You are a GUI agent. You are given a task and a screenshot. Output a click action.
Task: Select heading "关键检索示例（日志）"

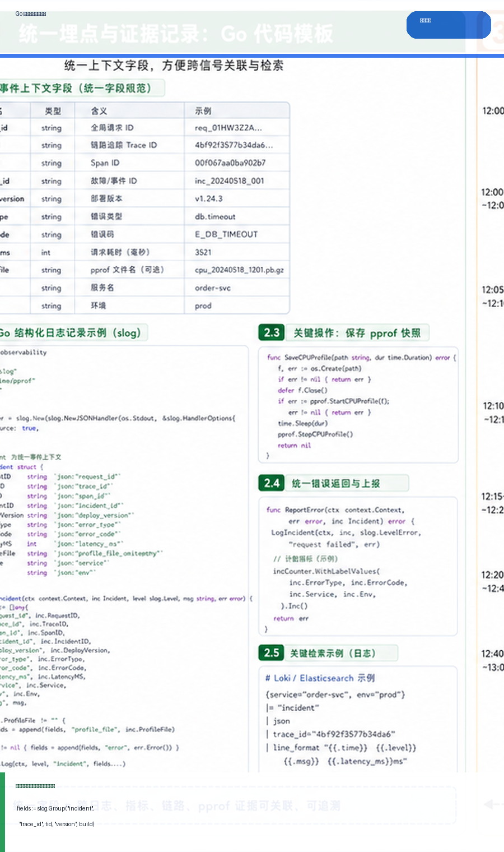click(333, 653)
